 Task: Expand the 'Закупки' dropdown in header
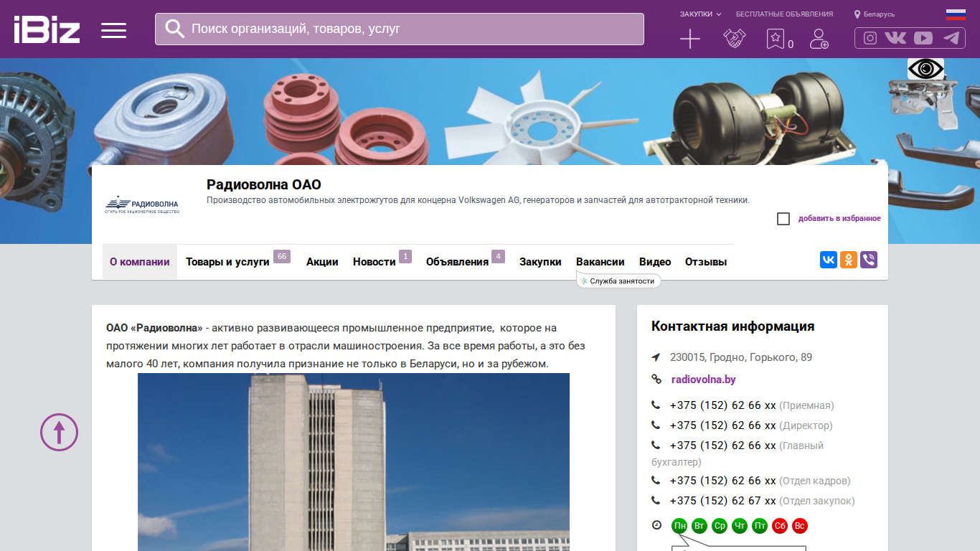(x=701, y=14)
